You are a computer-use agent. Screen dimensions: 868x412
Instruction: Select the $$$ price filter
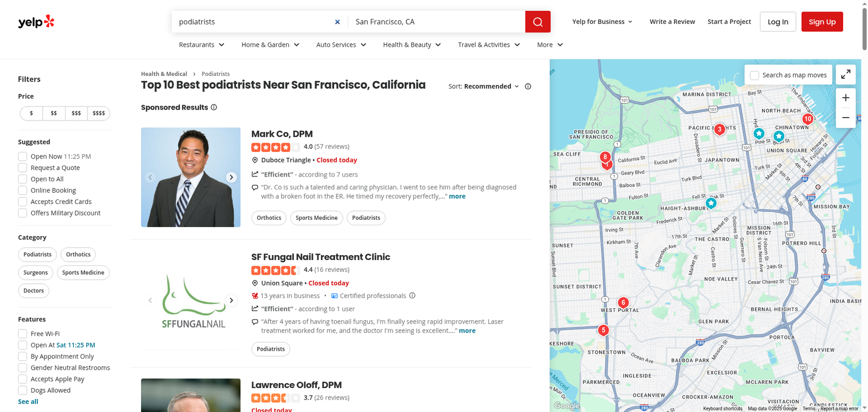pyautogui.click(x=76, y=113)
